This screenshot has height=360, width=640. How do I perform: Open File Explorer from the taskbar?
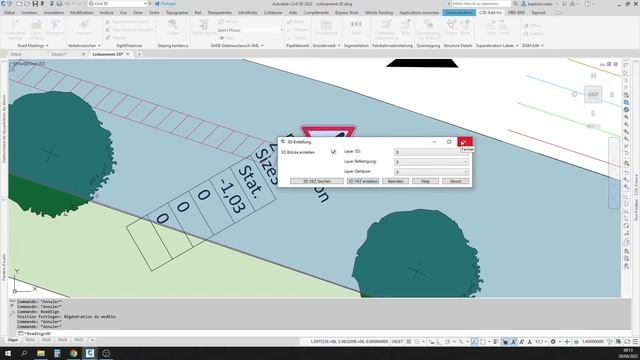coord(41,353)
